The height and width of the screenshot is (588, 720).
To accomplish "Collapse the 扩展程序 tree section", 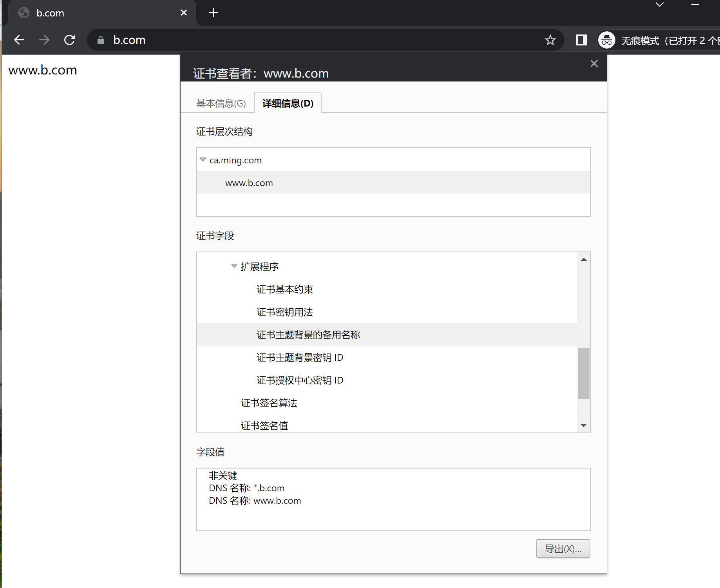I will pos(234,266).
